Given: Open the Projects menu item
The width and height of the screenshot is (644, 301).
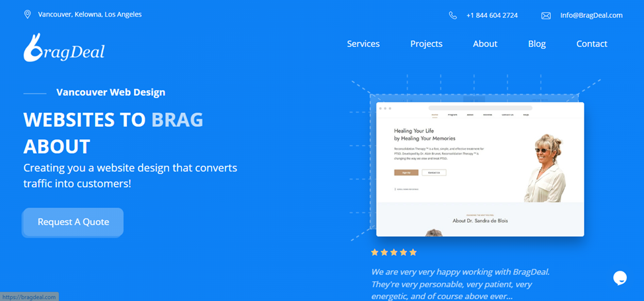Looking at the screenshot, I should point(426,44).
